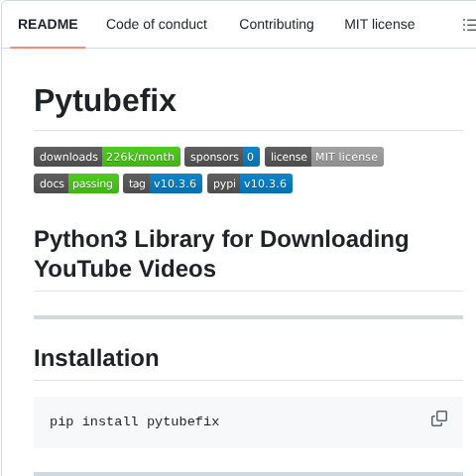Click the downloads 226k/month badge
This screenshot has height=476, width=476.
coord(107,157)
